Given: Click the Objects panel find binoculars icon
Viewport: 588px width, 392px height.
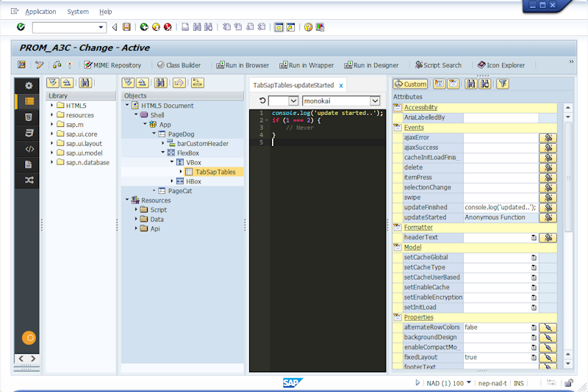Looking at the screenshot, I should [x=160, y=83].
